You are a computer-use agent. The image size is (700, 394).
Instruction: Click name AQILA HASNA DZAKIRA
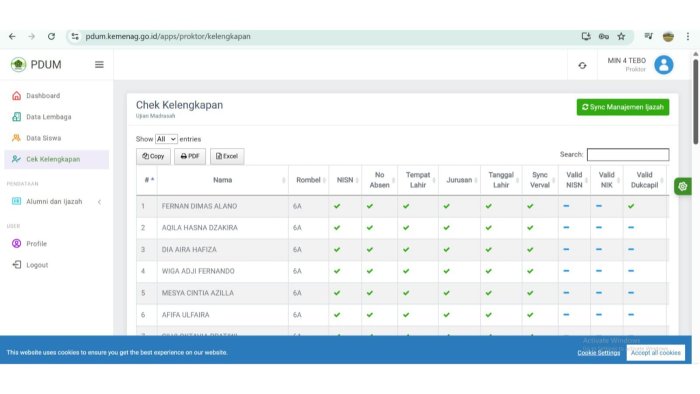[200, 228]
